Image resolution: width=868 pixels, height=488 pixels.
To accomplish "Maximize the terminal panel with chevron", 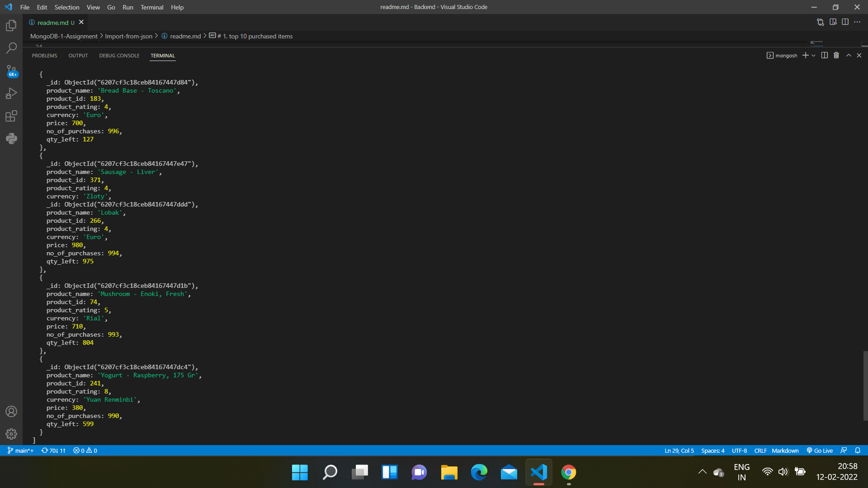I will pyautogui.click(x=849, y=55).
